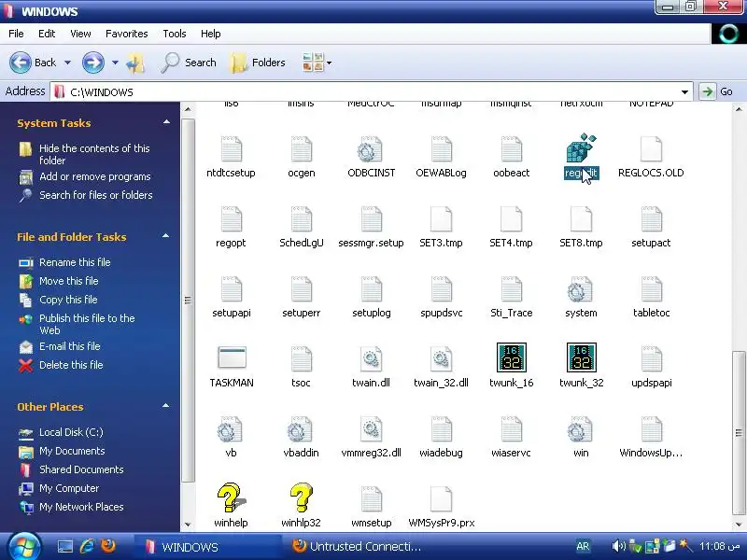The height and width of the screenshot is (560, 747).
Task: Go to My Computer
Action: click(x=69, y=488)
